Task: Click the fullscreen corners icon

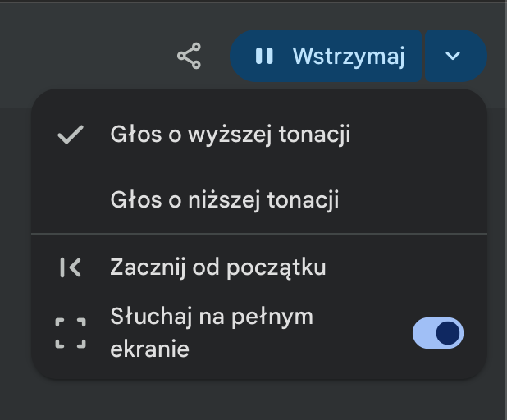Action: 71,333
